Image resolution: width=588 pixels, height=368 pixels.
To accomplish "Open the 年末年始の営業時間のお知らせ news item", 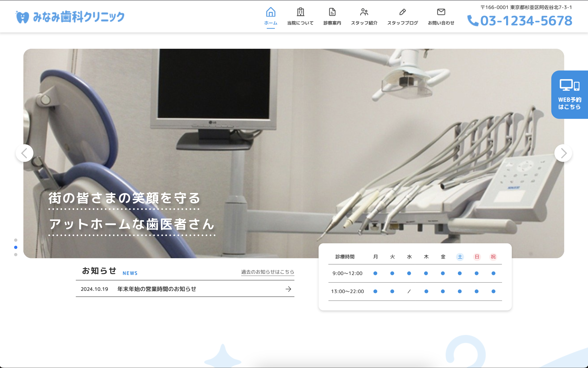I will [185, 289].
